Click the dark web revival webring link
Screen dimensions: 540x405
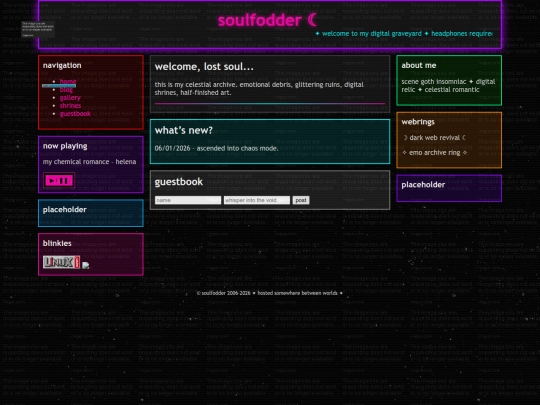click(434, 138)
